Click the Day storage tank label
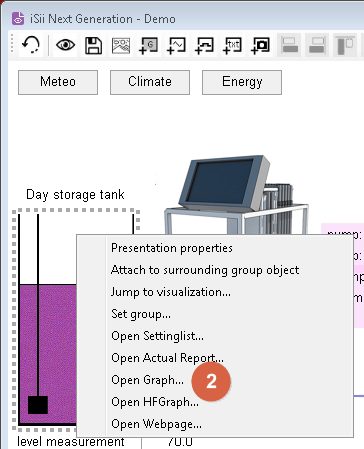Image resolution: width=364 pixels, height=449 pixels. point(75,195)
